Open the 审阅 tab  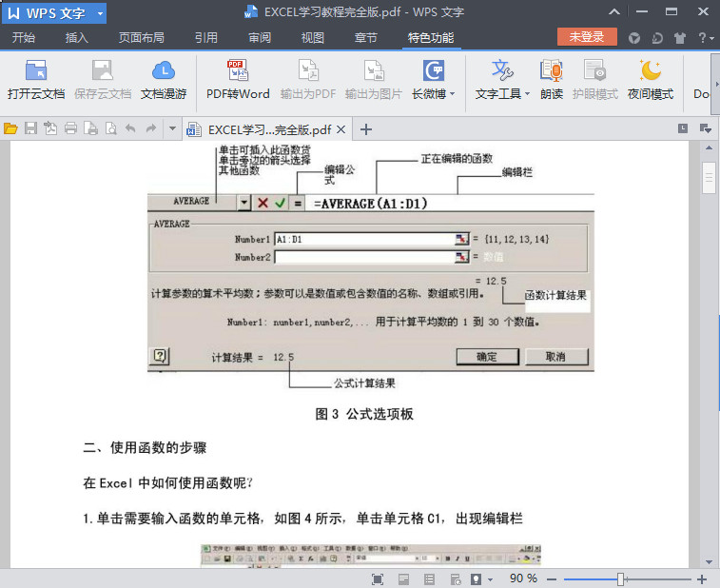[260, 38]
